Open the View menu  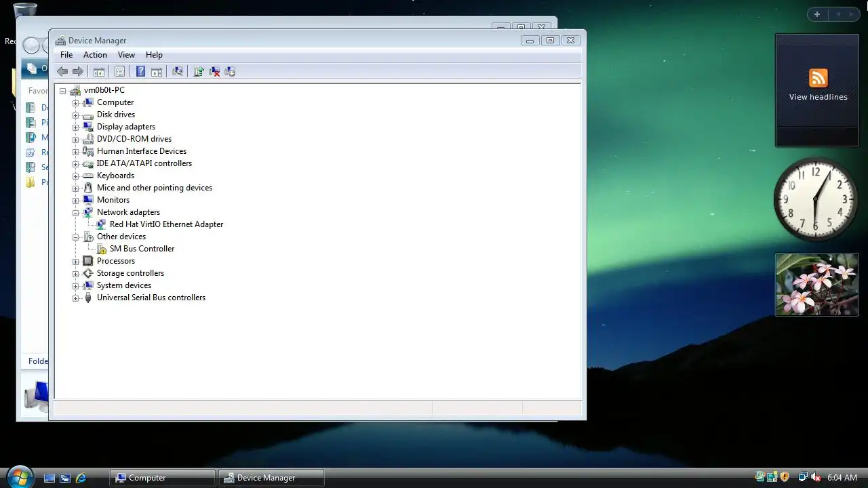[126, 55]
